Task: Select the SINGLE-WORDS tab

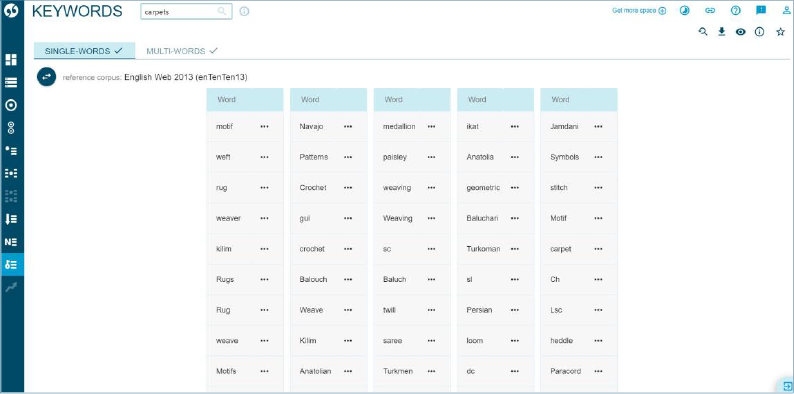Action: tap(84, 51)
